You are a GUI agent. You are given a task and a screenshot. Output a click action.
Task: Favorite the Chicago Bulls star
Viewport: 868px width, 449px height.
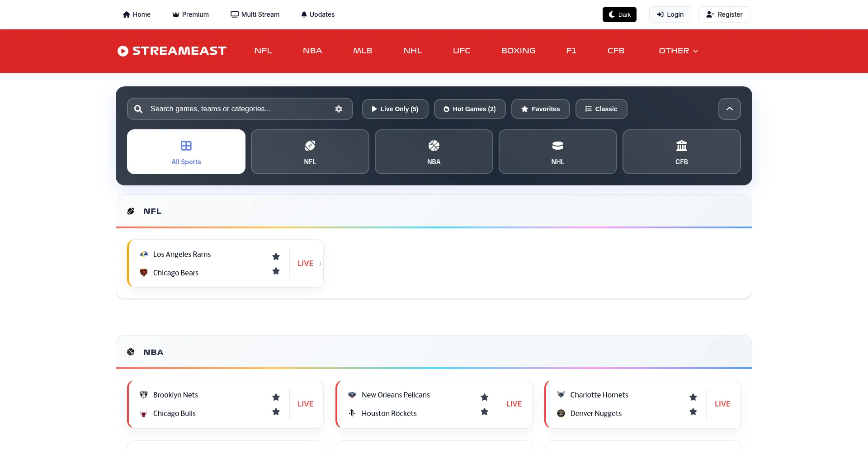click(276, 411)
